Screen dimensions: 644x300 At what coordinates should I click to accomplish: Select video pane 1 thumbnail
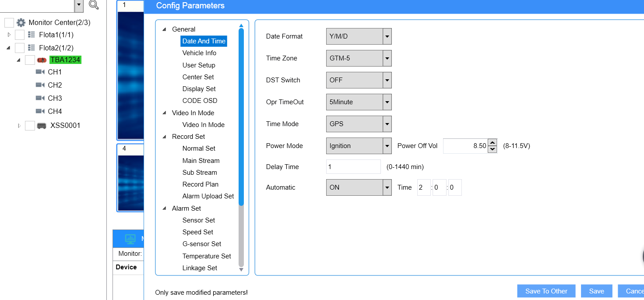(130, 70)
